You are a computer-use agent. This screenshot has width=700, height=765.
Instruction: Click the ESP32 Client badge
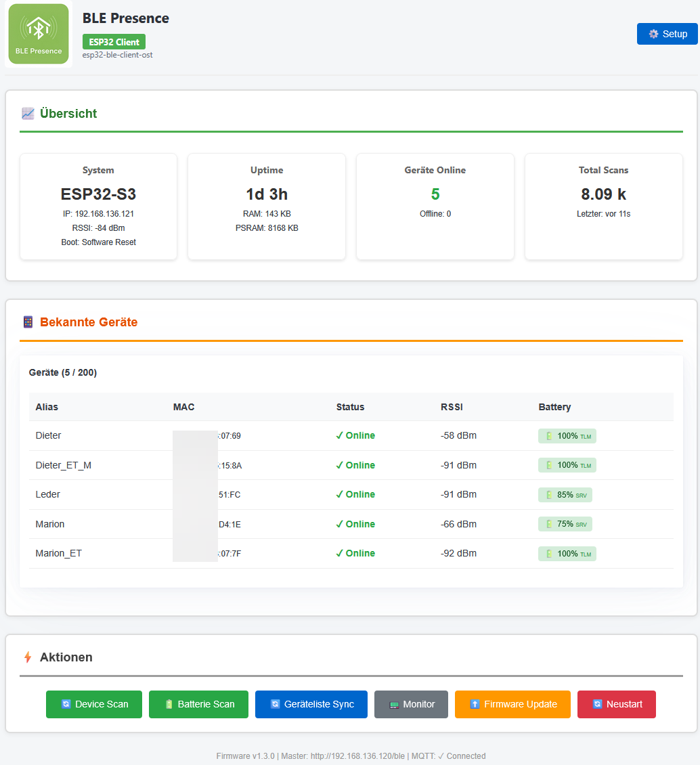[x=114, y=42]
